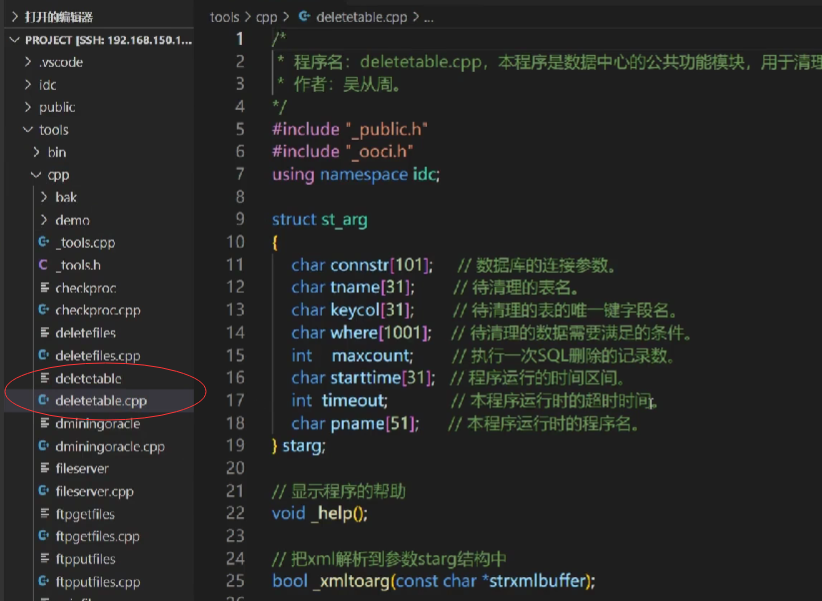Viewport: 822px width, 601px height.
Task: Click the starttime variable on line 16
Action: tap(365, 378)
